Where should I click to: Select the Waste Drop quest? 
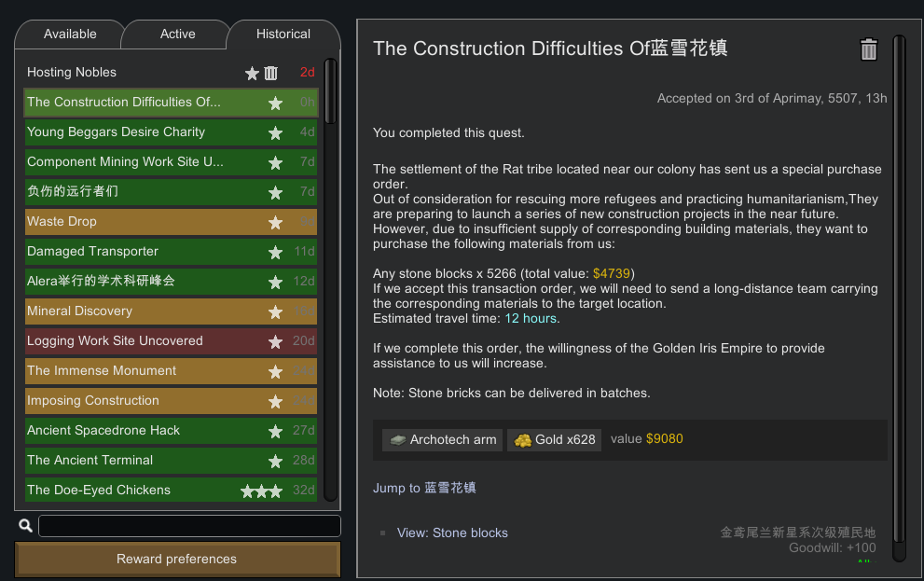click(x=171, y=222)
